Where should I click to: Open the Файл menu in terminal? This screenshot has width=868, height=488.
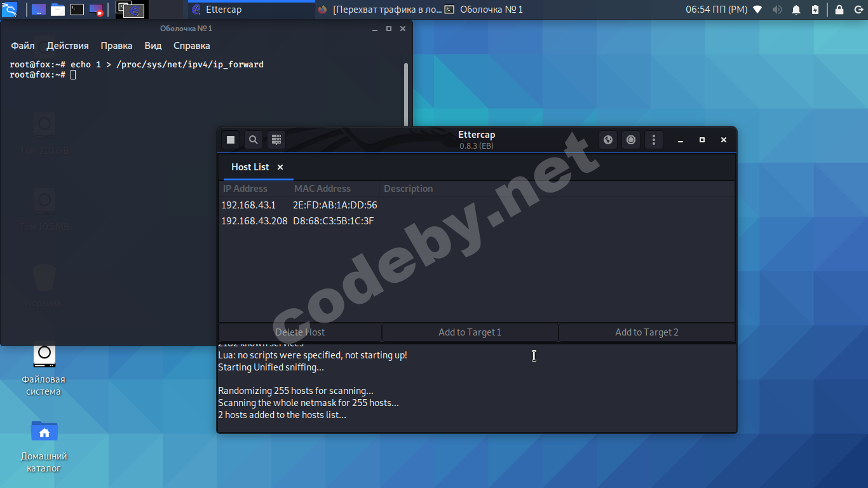coord(23,46)
